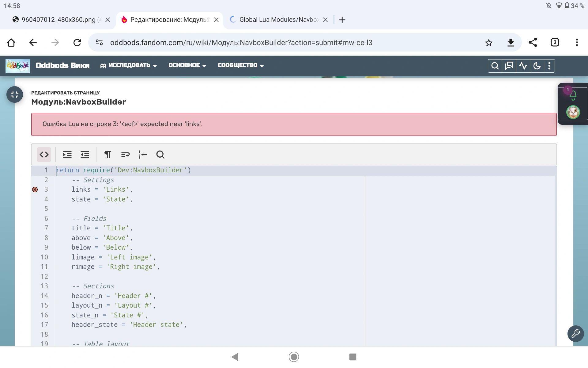Open editor search magnifier icon

(x=160, y=155)
